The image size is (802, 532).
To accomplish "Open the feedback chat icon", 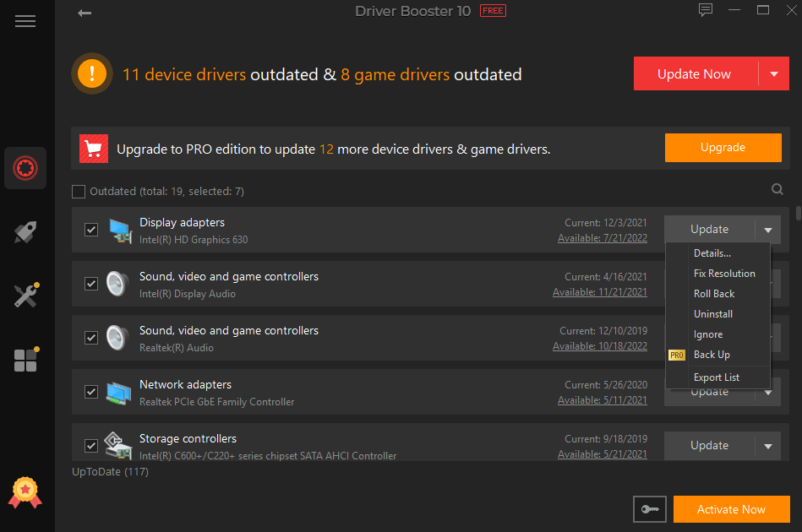I will tap(706, 10).
